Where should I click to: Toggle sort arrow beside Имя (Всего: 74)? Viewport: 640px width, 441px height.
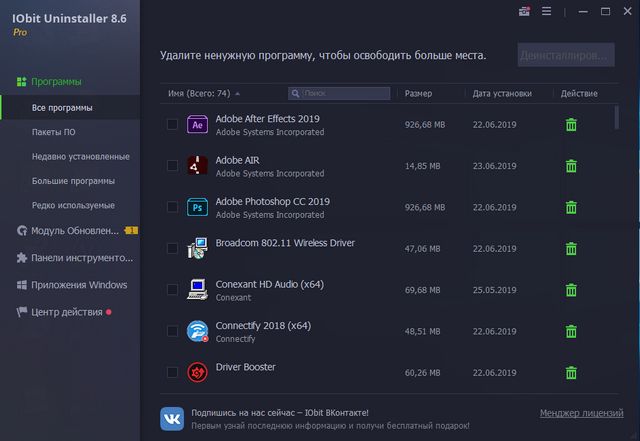coord(238,94)
